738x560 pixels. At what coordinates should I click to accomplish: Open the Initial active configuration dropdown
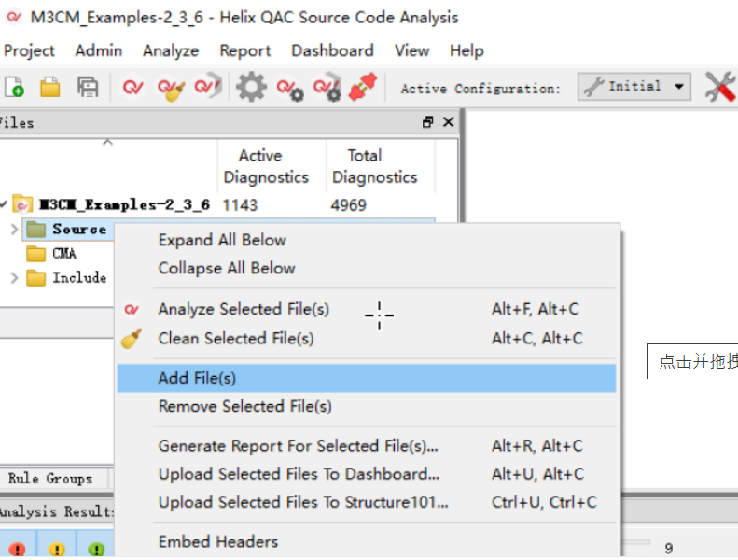click(x=634, y=86)
